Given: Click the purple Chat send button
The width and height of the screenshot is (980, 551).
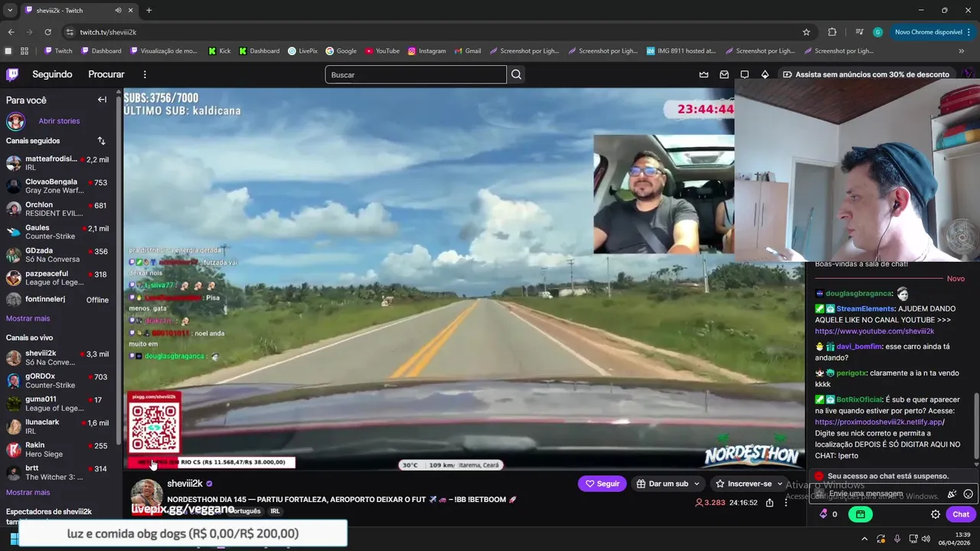Looking at the screenshot, I should pyautogui.click(x=961, y=514).
